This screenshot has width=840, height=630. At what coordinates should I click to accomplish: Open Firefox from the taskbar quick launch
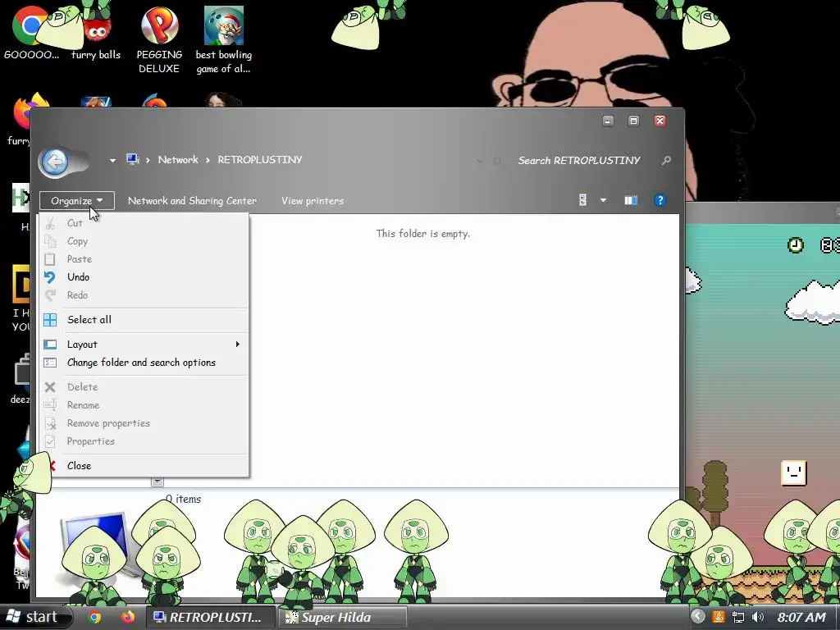127,617
